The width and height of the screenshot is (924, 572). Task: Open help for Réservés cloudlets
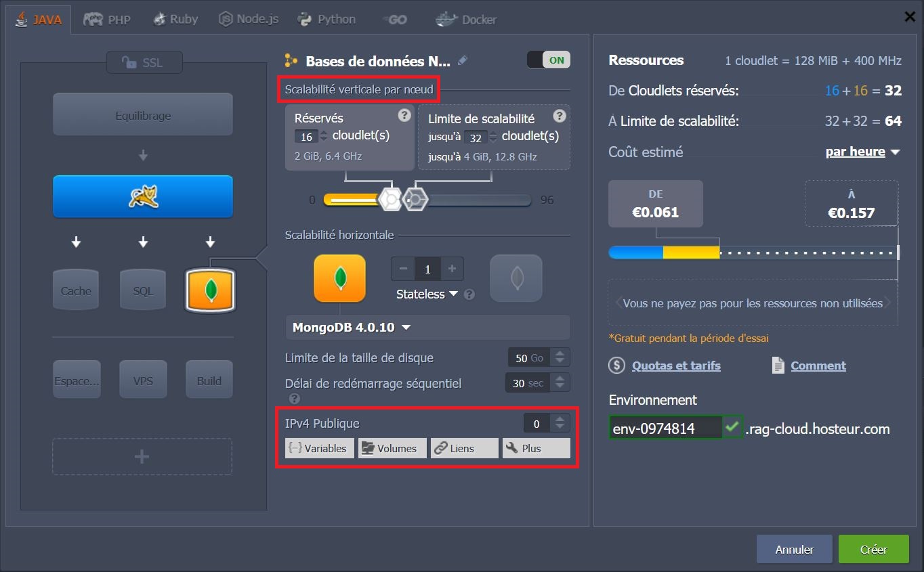404,115
